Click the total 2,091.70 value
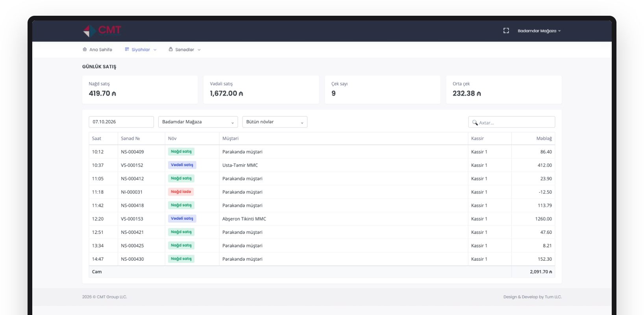The image size is (644, 315). click(541, 272)
